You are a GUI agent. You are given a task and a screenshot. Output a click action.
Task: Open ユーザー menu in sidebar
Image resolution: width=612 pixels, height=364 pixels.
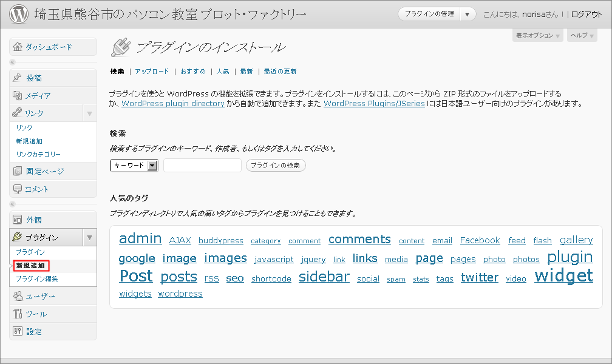[41, 297]
